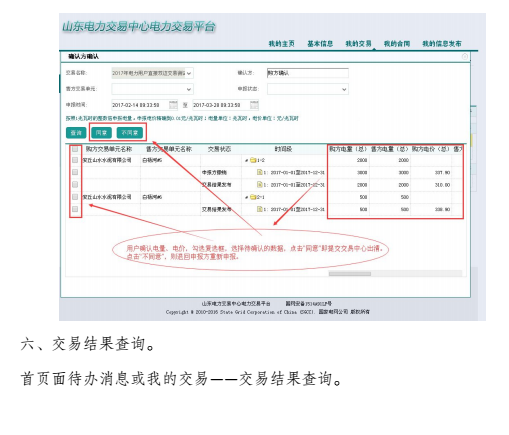Click the 不同意 button
The height and width of the screenshot is (435, 509).
click(x=130, y=133)
